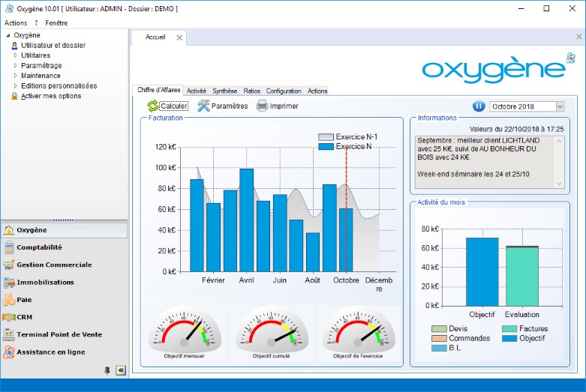This screenshot has height=392, width=586.
Task: Close the document area with right X
Action: 579,37
